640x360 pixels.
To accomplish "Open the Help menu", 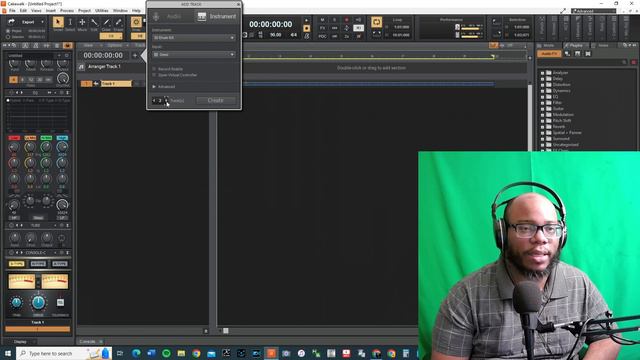I will [x=136, y=11].
